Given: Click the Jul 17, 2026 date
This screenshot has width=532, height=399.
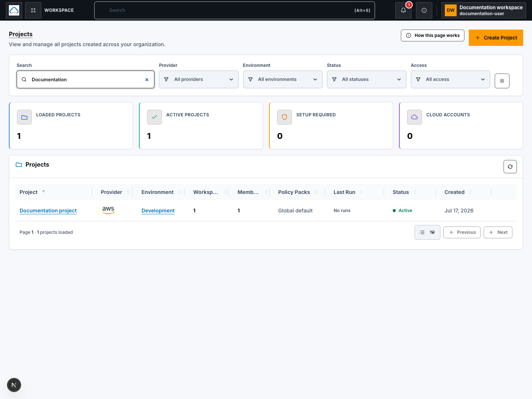Looking at the screenshot, I should 459,211.
